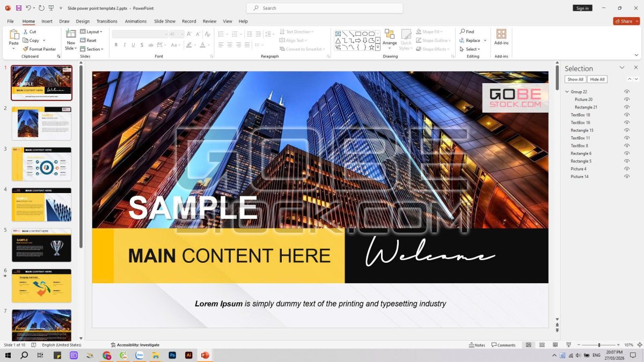Open Windows Start menu
644x362 pixels.
tap(8, 355)
